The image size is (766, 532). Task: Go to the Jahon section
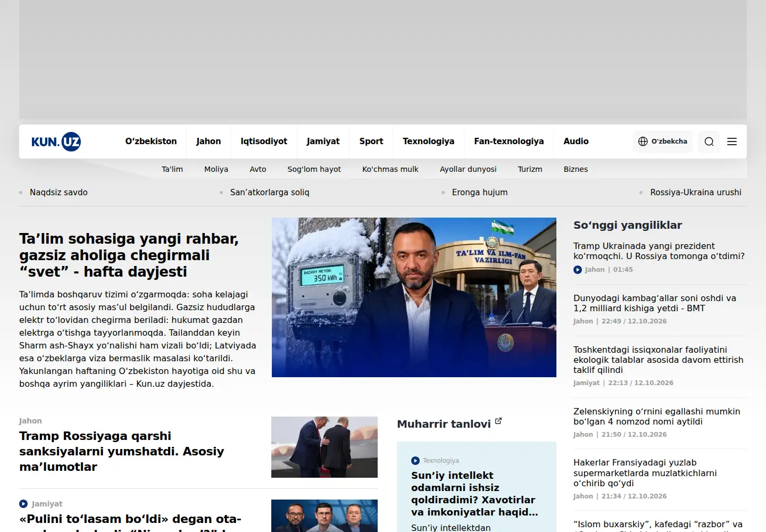tap(209, 142)
